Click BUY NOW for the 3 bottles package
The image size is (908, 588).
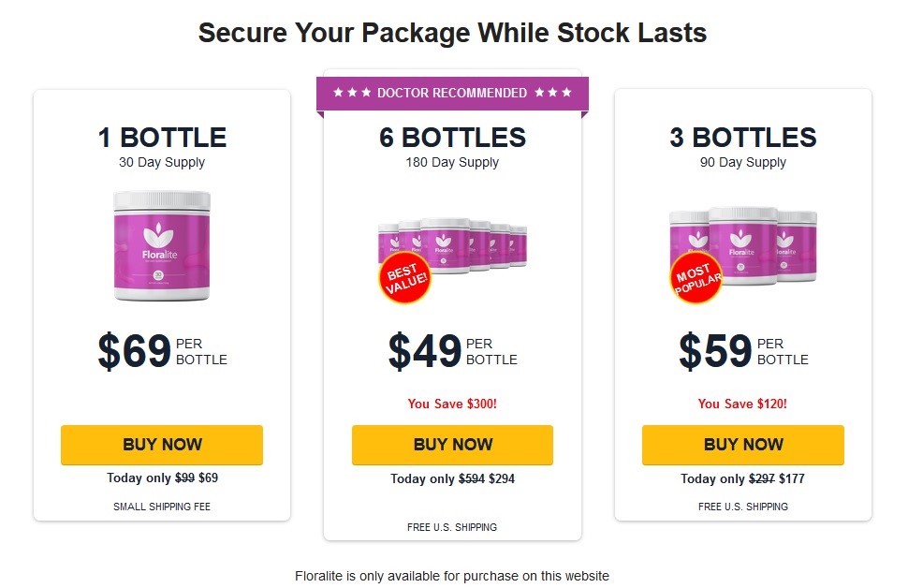tap(743, 445)
